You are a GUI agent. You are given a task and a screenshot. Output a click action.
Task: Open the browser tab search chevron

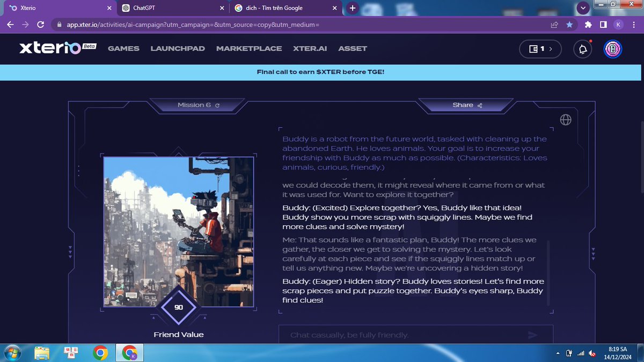pos(583,8)
